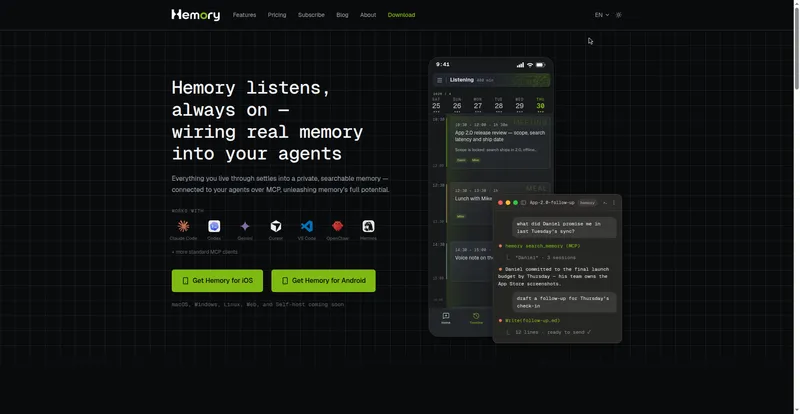The width and height of the screenshot is (800, 414).
Task: Click the blue VS Code icon
Action: (307, 226)
